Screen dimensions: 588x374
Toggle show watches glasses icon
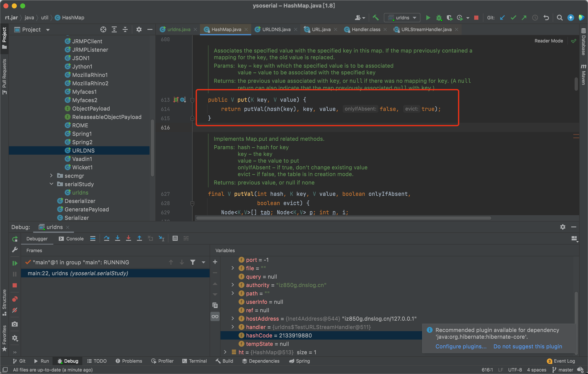(215, 317)
